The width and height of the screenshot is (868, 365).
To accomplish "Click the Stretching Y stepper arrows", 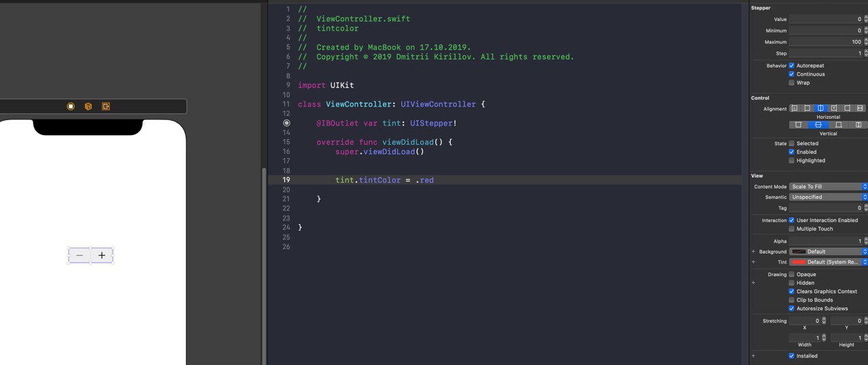I will pyautogui.click(x=865, y=321).
